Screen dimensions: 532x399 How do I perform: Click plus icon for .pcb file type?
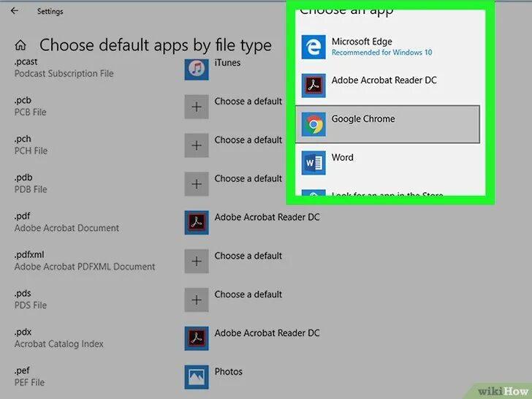(x=197, y=107)
